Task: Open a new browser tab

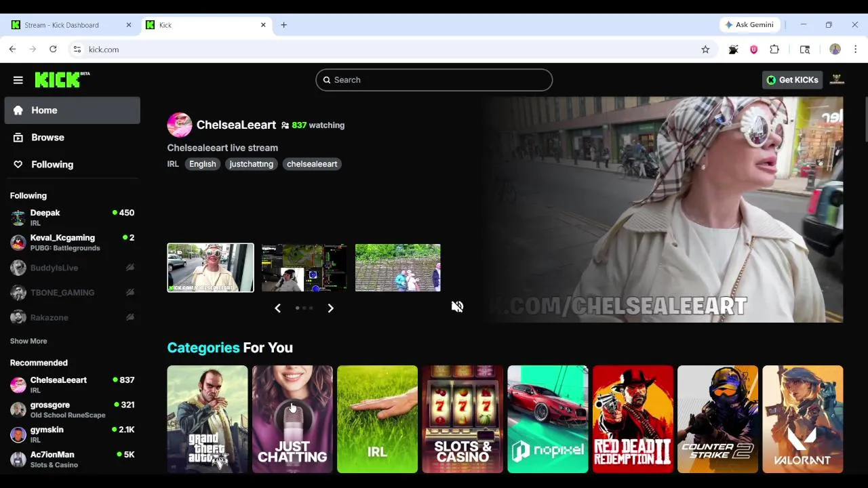Action: (x=283, y=25)
